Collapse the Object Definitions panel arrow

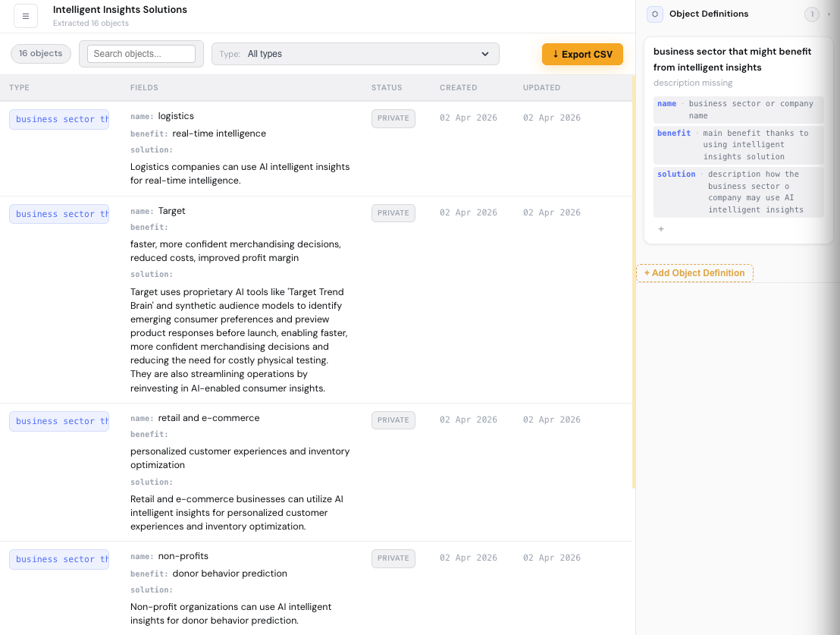click(829, 14)
